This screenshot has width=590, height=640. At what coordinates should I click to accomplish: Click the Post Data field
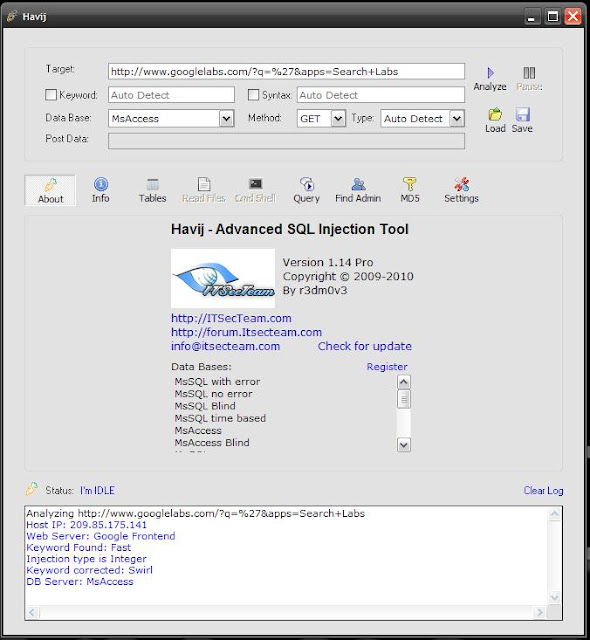coord(286,141)
